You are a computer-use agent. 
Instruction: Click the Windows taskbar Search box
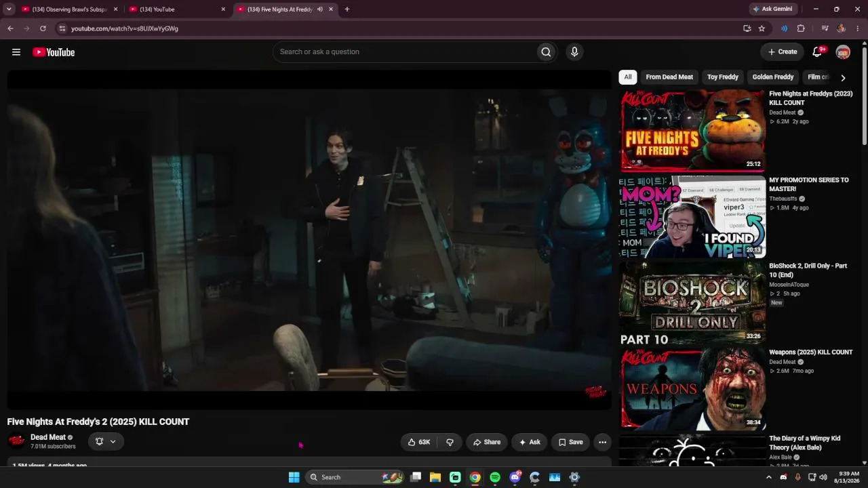(x=354, y=477)
